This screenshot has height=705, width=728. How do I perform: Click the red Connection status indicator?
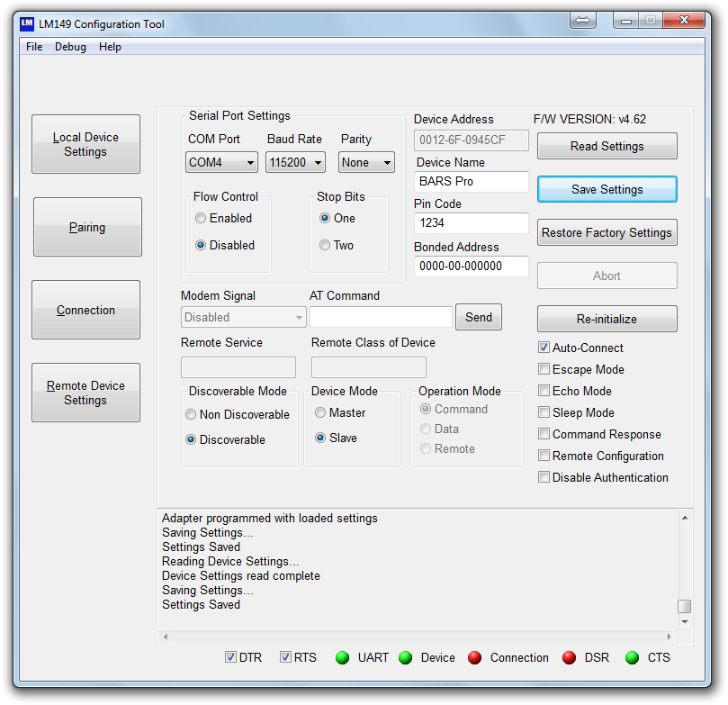coord(474,658)
